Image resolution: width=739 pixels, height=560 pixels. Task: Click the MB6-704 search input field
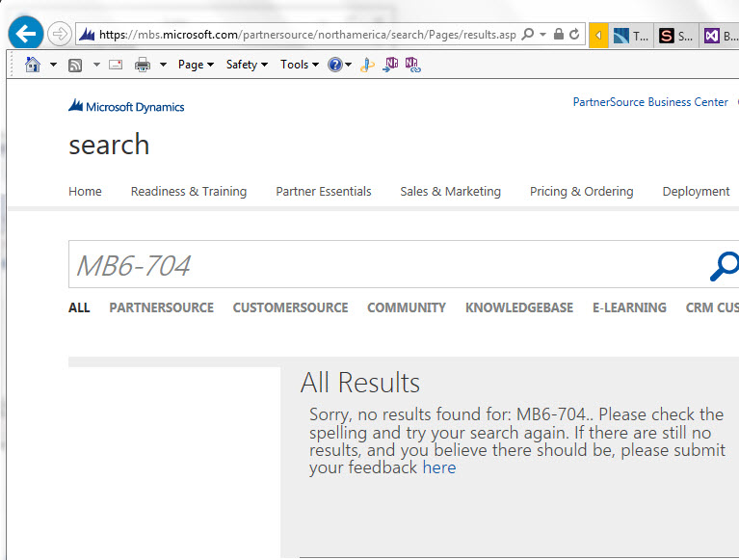[385, 265]
